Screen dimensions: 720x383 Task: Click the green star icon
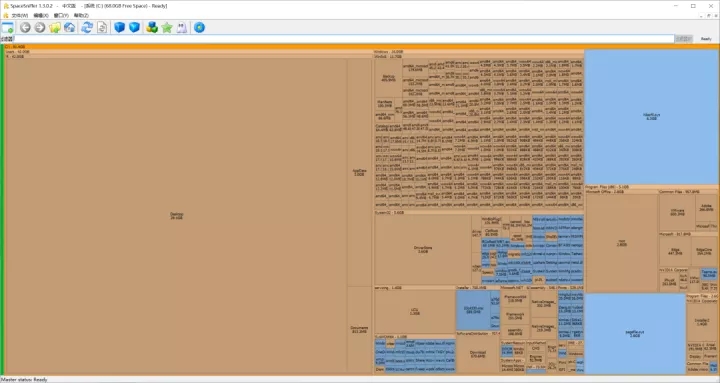167,28
